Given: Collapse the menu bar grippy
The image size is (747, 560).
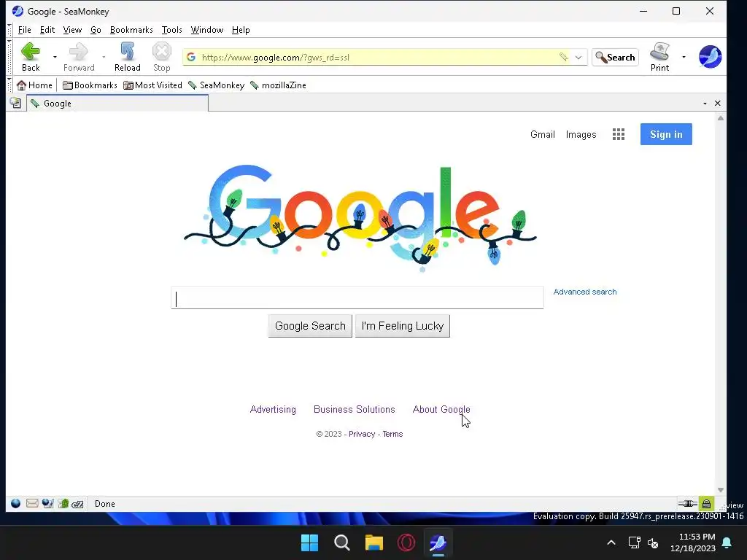Looking at the screenshot, I should [9, 29].
